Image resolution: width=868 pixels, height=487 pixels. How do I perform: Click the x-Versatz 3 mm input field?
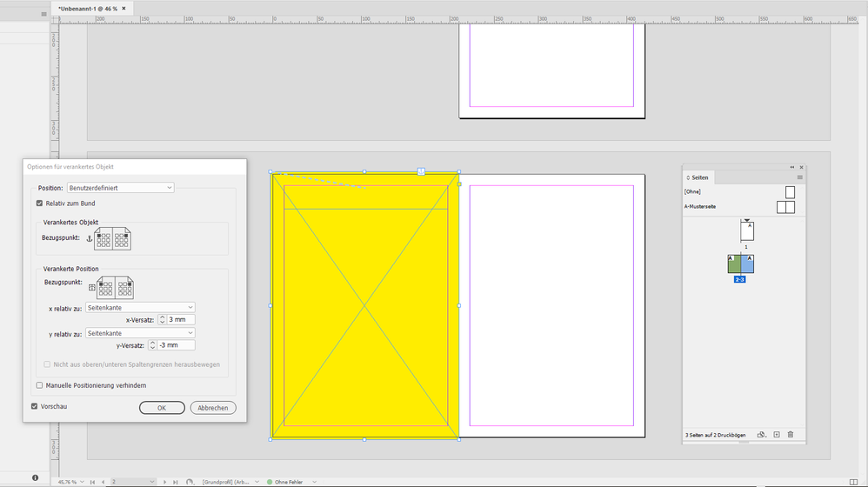pyautogui.click(x=181, y=319)
